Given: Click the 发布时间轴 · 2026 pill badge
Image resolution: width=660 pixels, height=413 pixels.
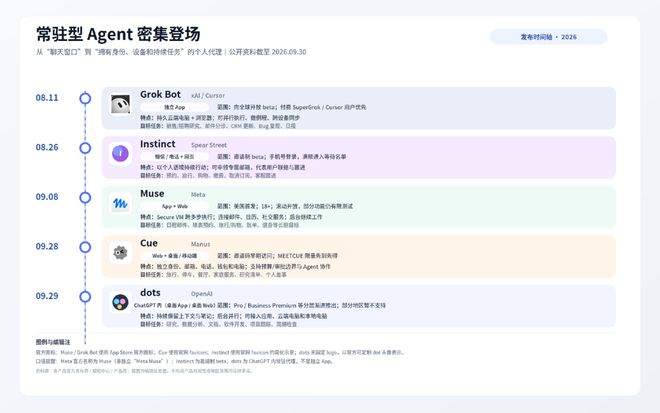Looking at the screenshot, I should coord(548,37).
